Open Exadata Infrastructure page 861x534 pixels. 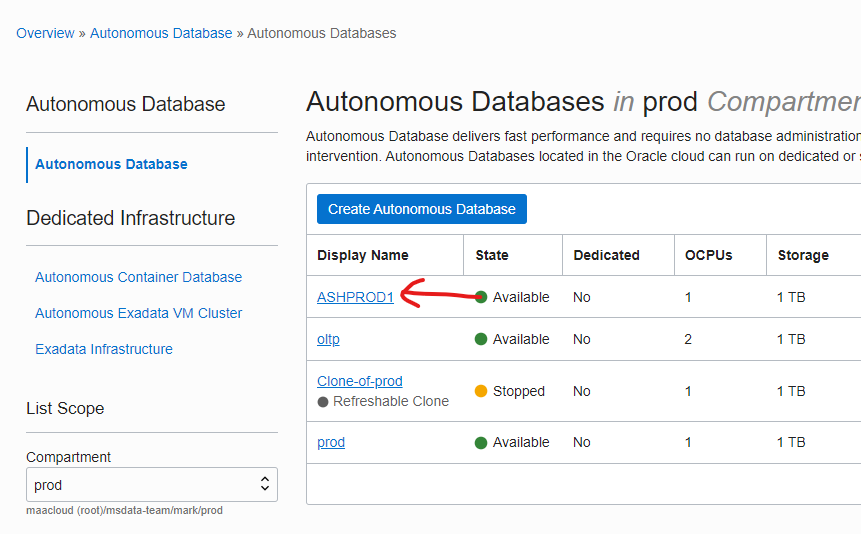click(104, 349)
